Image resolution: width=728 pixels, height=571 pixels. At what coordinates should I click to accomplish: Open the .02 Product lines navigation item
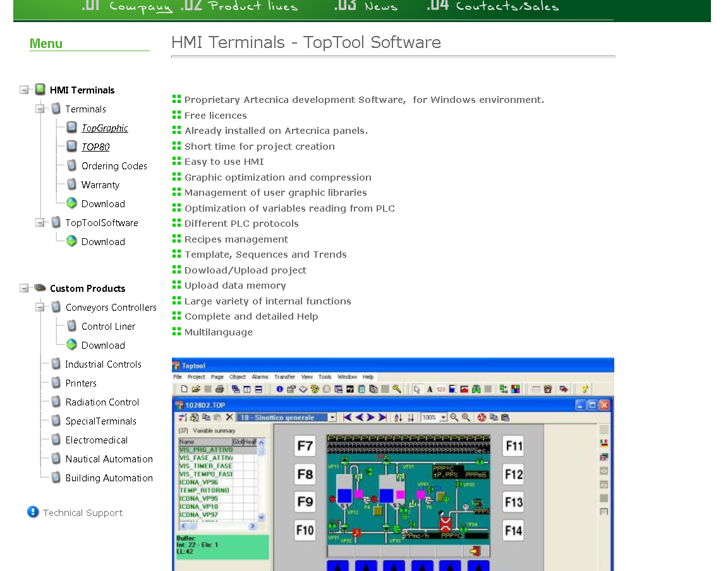pyautogui.click(x=239, y=6)
